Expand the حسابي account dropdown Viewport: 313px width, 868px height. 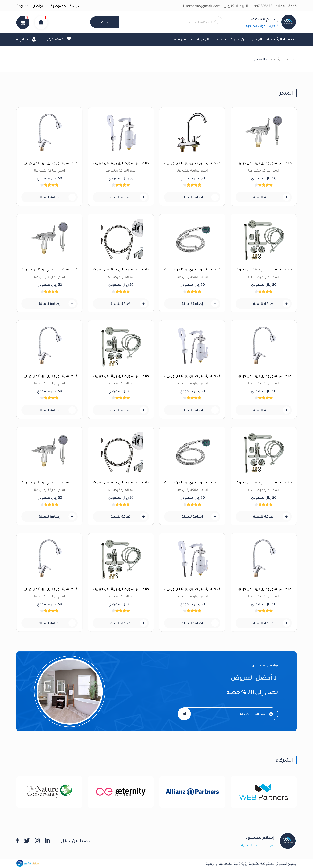[x=26, y=39]
